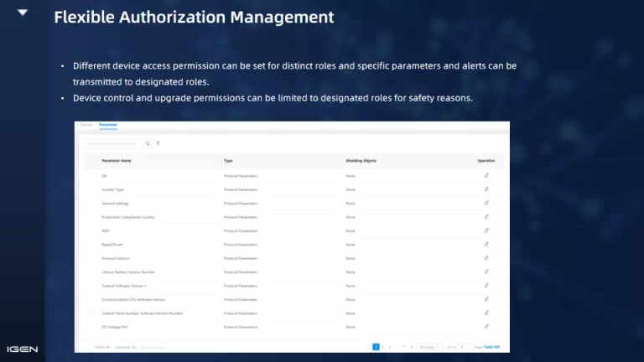Viewport: 644px width, 362px height.
Task: Edit the Protocol Version parameter
Action: 486,258
